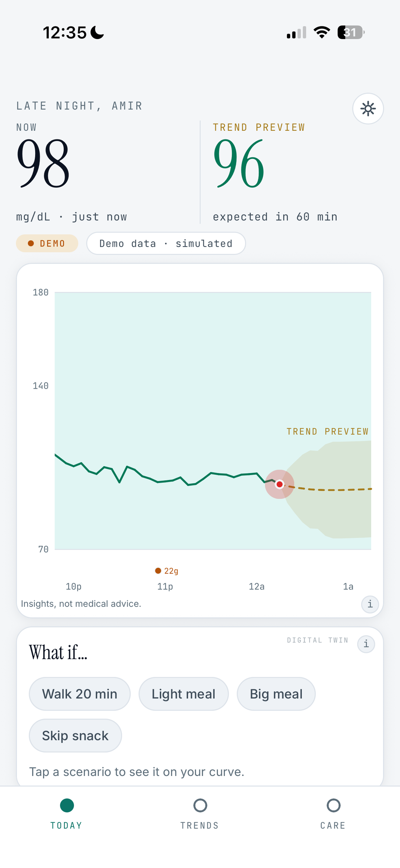The image size is (400, 868).
Task: Select the Light meal scenario
Action: (183, 694)
